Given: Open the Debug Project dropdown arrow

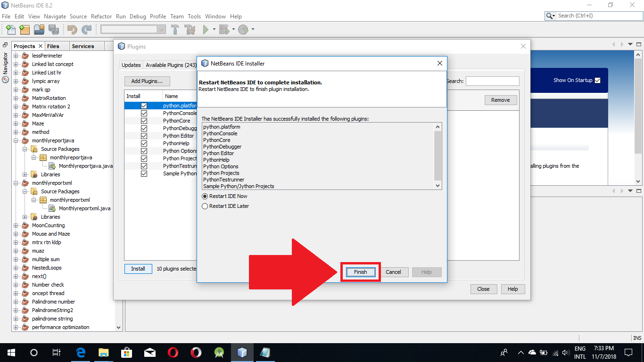Looking at the screenshot, I should pyautogui.click(x=233, y=30).
